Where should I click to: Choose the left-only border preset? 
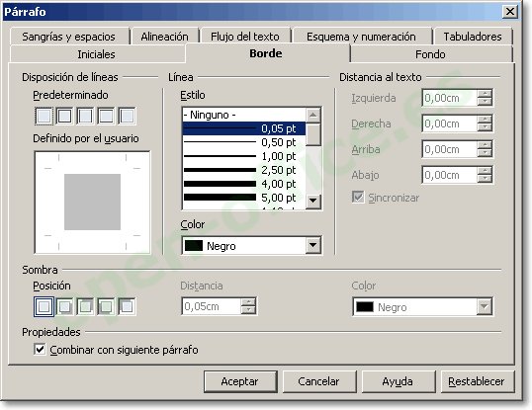pos(127,116)
